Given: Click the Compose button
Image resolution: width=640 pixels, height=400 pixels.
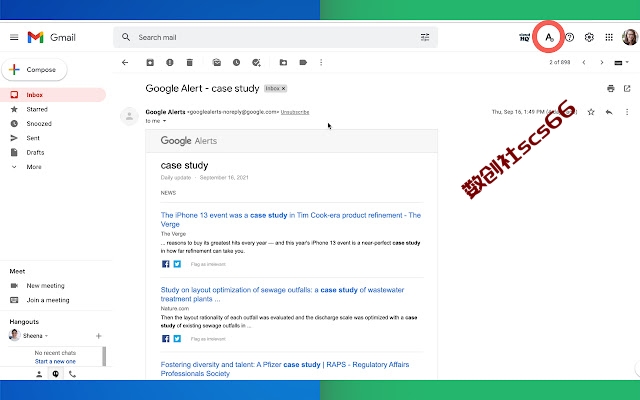Looking at the screenshot, I should (x=34, y=70).
